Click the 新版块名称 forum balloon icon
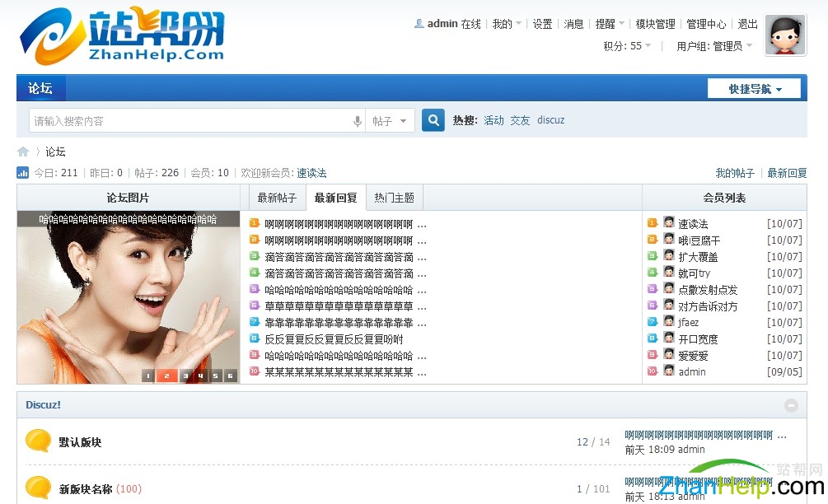The width and height of the screenshot is (828, 504). tap(38, 488)
